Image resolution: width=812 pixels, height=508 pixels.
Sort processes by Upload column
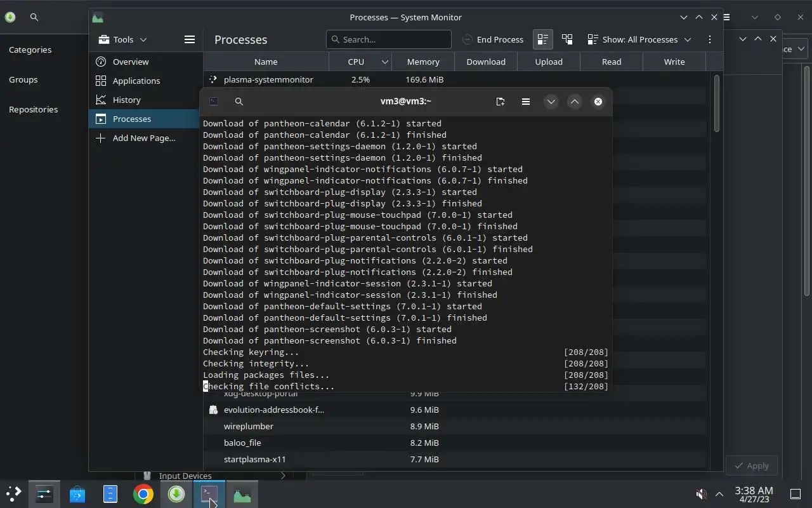pyautogui.click(x=549, y=62)
